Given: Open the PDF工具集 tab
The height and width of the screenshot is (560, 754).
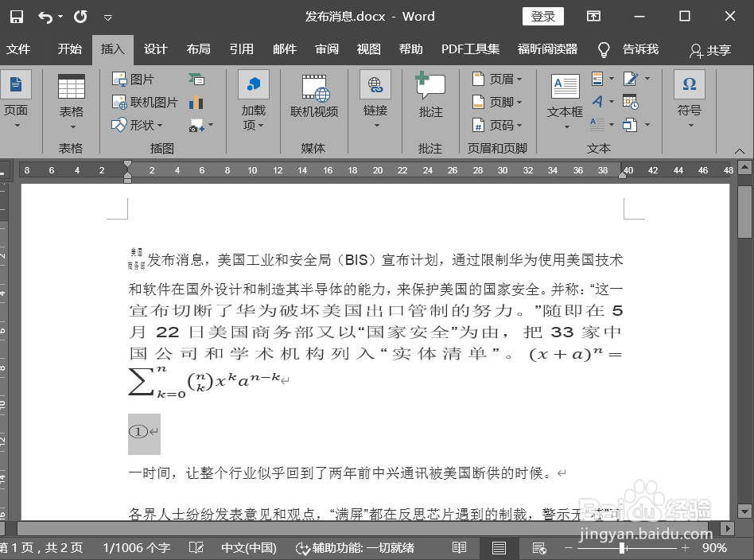Looking at the screenshot, I should point(470,49).
